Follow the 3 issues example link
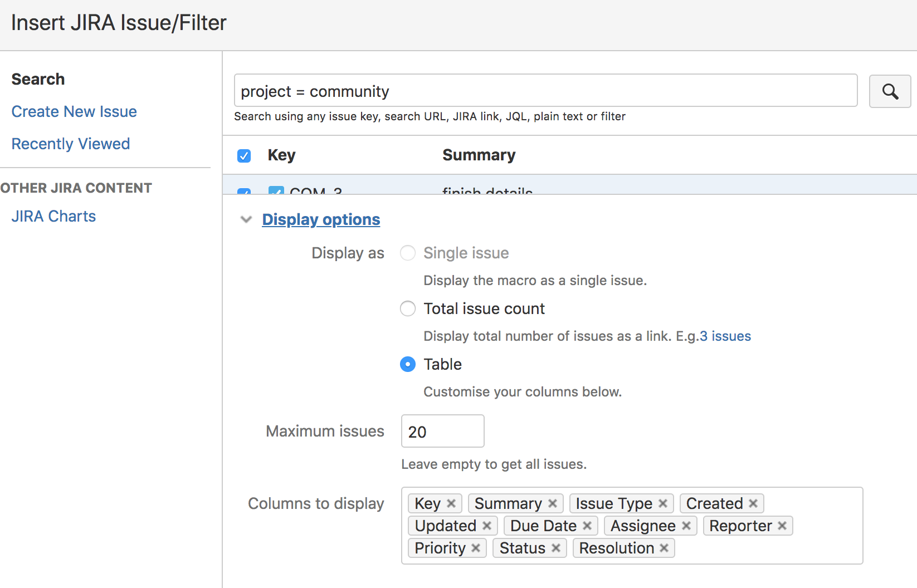Screen dimensions: 917x588 coord(725,336)
